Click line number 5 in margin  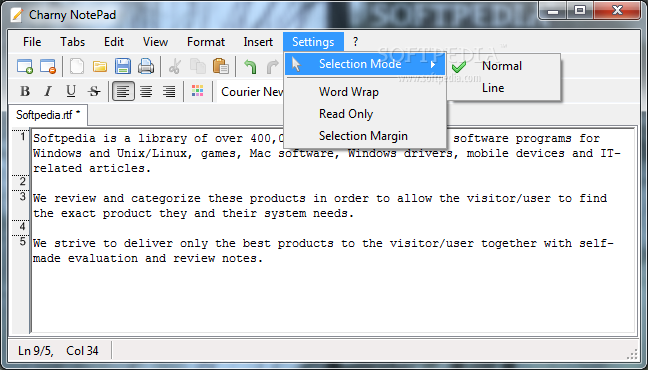[23, 242]
